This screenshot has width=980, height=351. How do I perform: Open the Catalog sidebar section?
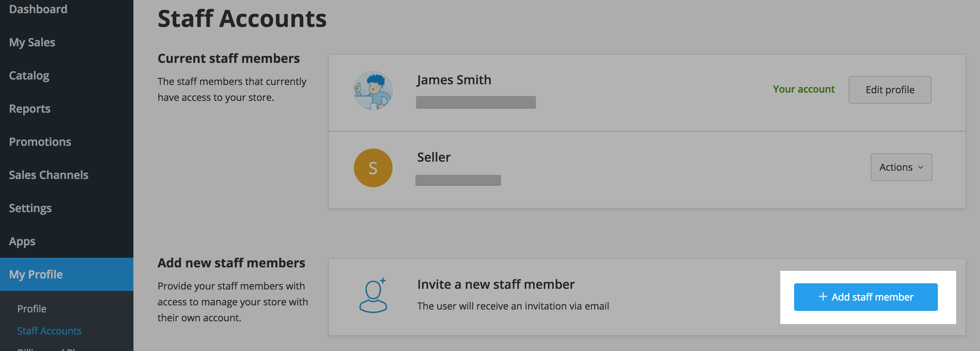coord(29,75)
